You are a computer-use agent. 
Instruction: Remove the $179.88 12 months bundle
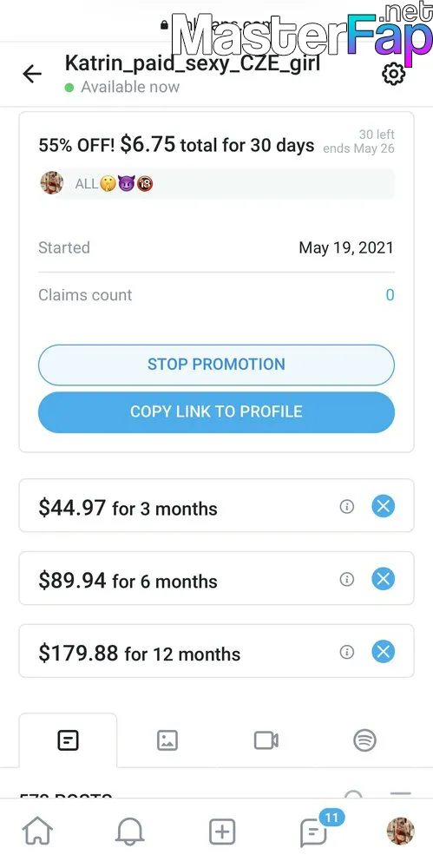384,652
